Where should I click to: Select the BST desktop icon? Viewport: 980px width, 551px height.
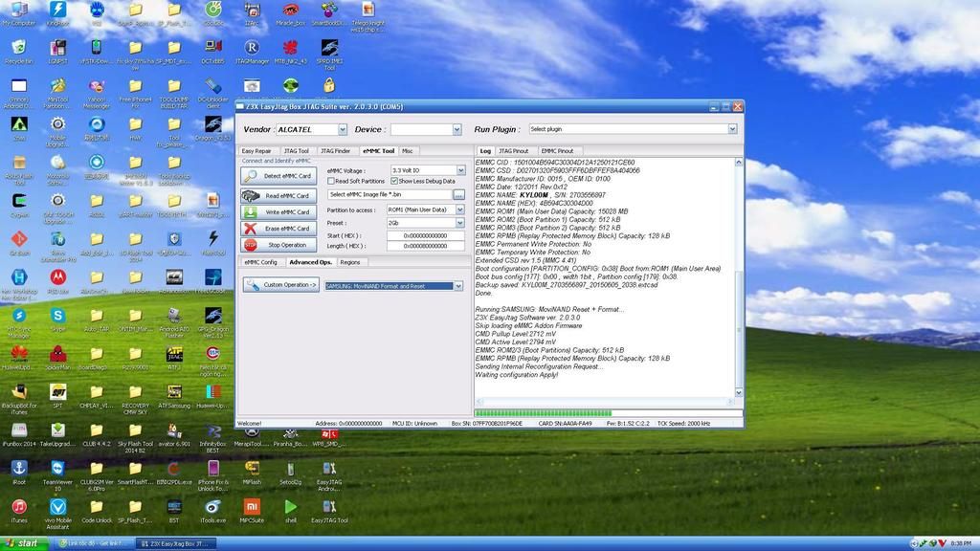[x=174, y=511]
